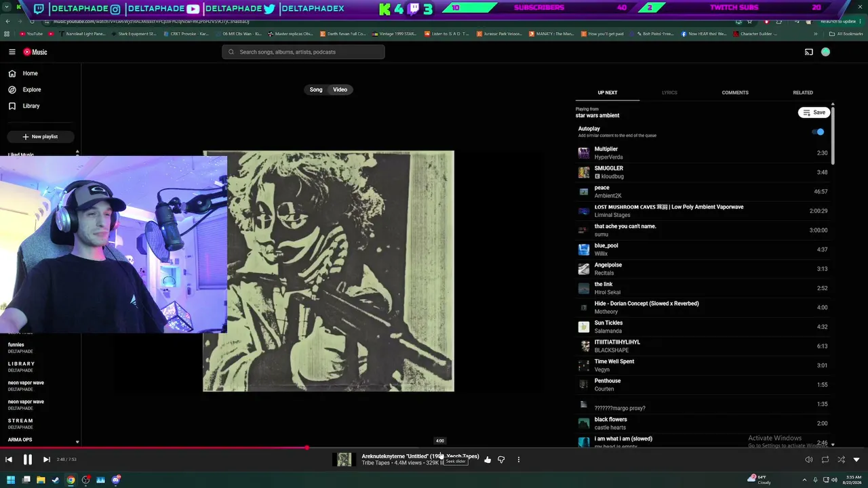Viewport: 868px width, 488px height.
Task: Play peace by Ambient2K
Action: coord(703,192)
